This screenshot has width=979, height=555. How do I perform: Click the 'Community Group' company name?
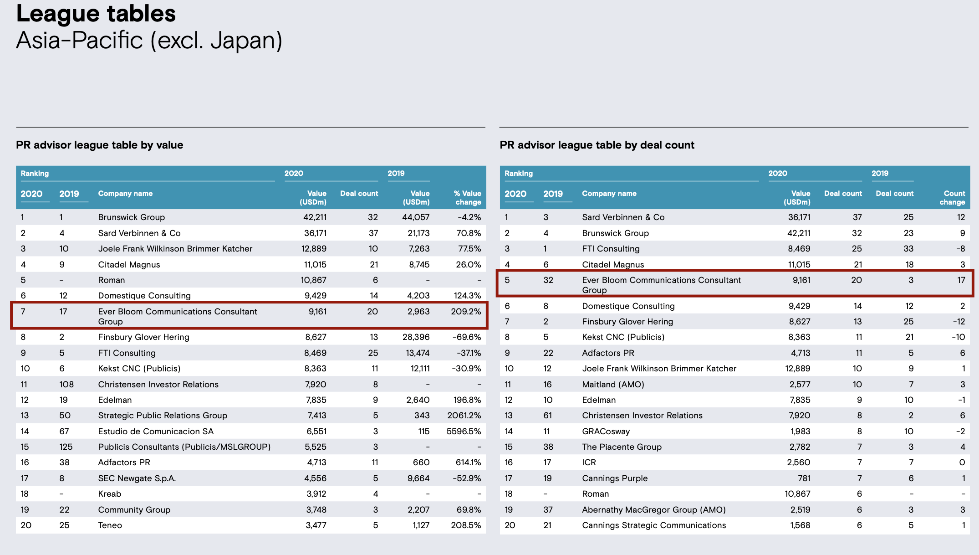[x=134, y=510]
